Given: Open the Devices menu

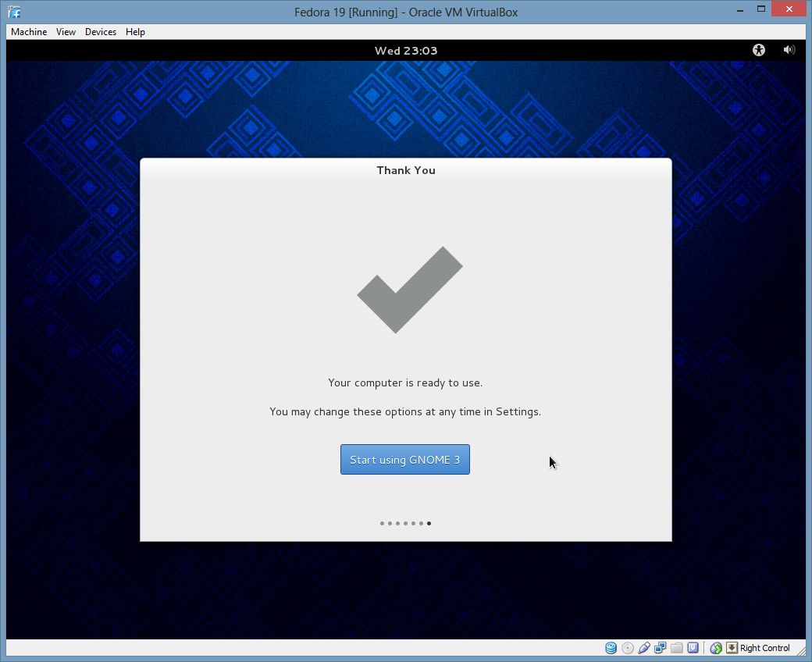Looking at the screenshot, I should pos(101,32).
